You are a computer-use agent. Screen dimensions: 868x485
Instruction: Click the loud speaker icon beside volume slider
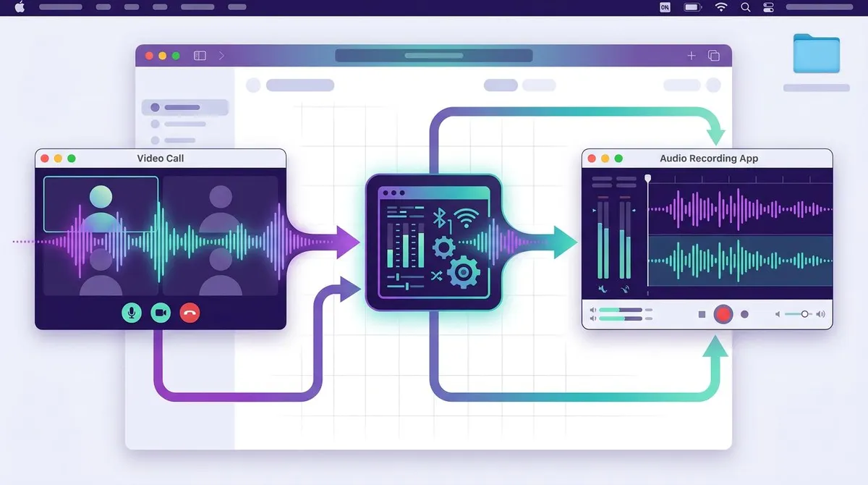(x=820, y=314)
